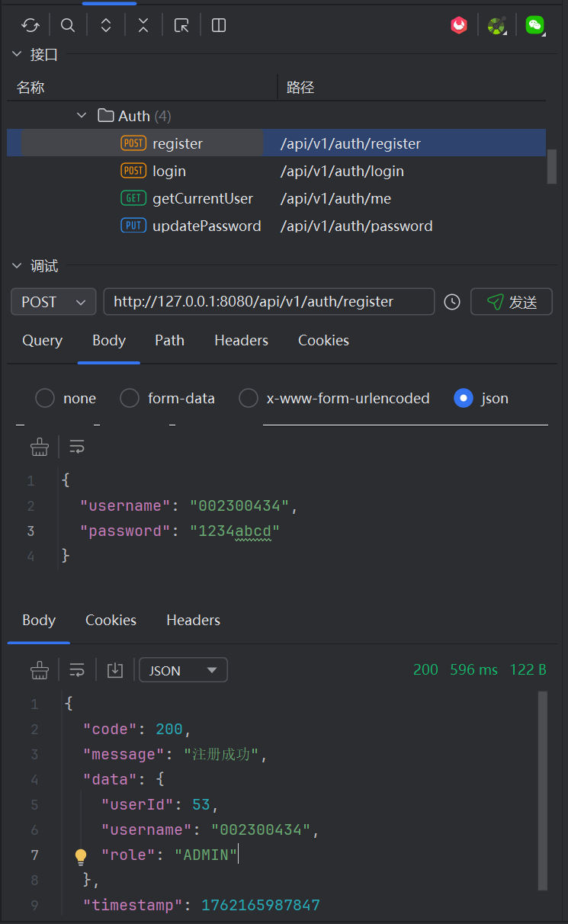Click the 路径 column header
This screenshot has height=924, width=568.
(300, 88)
